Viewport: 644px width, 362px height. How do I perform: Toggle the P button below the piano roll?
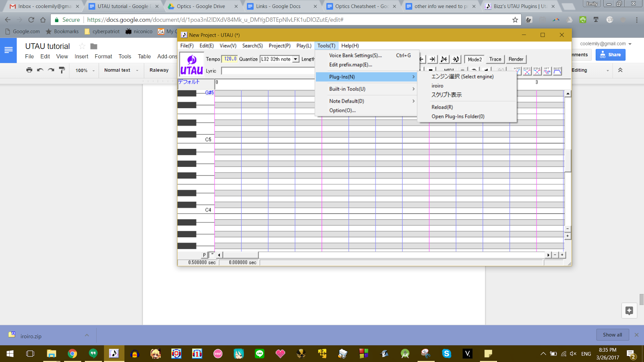204,255
